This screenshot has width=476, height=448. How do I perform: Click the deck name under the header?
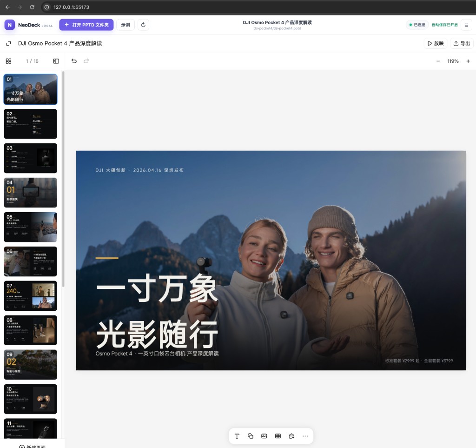[60, 43]
